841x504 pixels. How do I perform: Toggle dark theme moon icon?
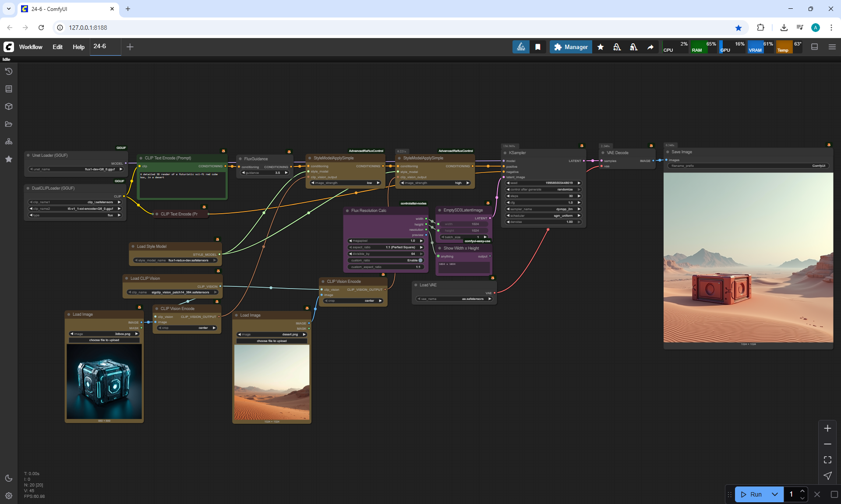click(x=9, y=478)
